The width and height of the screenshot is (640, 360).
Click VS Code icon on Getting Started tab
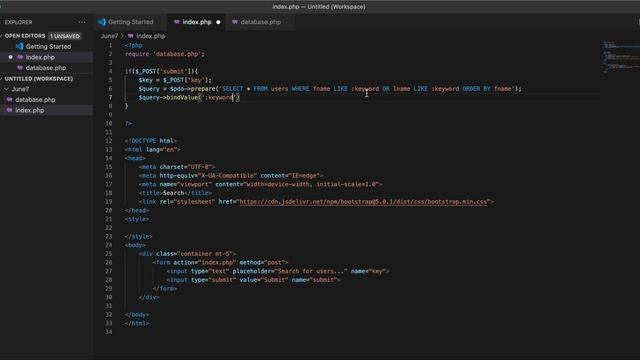(x=102, y=22)
